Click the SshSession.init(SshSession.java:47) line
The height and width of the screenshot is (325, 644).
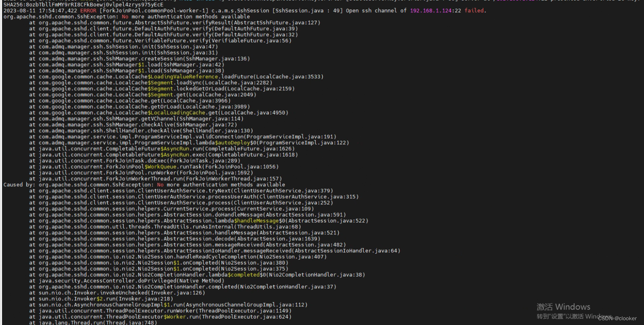click(x=124, y=47)
